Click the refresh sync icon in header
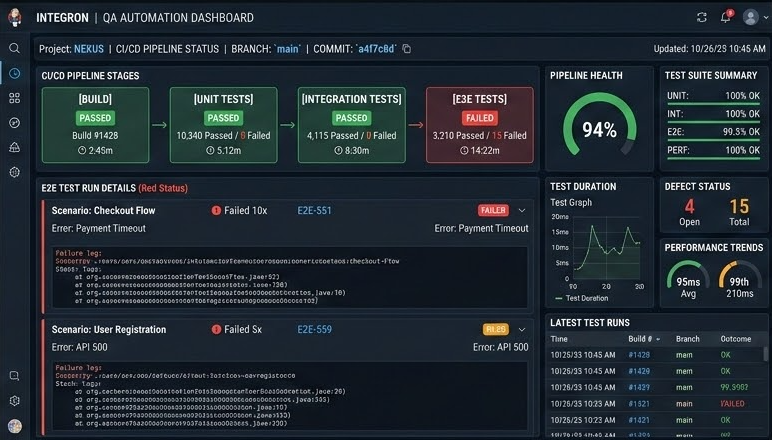The width and height of the screenshot is (772, 440). pos(701,17)
